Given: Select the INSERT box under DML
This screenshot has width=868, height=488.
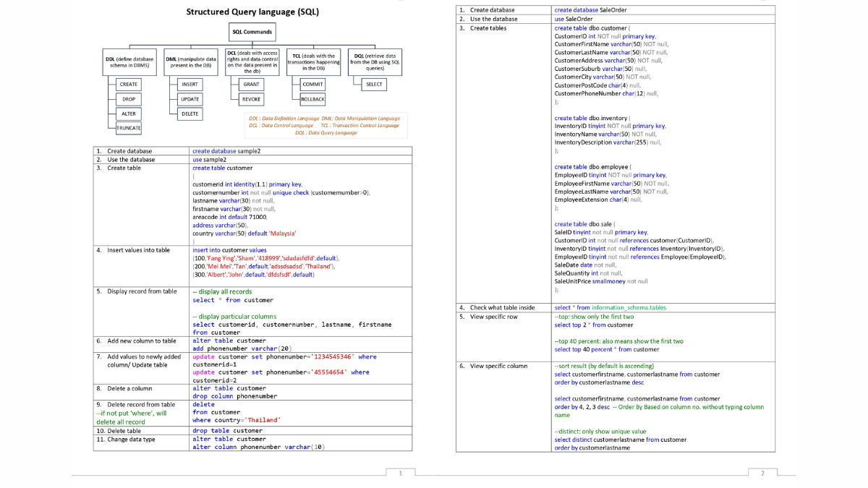Looking at the screenshot, I should [190, 85].
